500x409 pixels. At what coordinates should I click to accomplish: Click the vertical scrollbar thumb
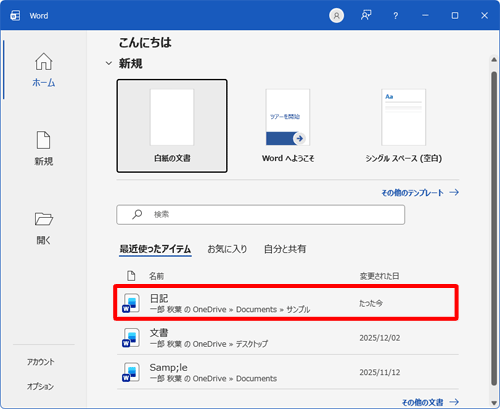click(494, 228)
